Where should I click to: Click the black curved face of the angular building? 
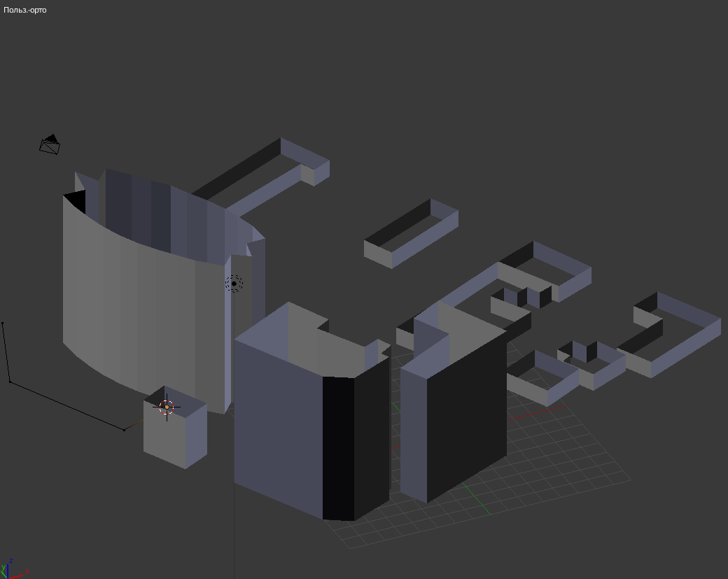coord(338,448)
